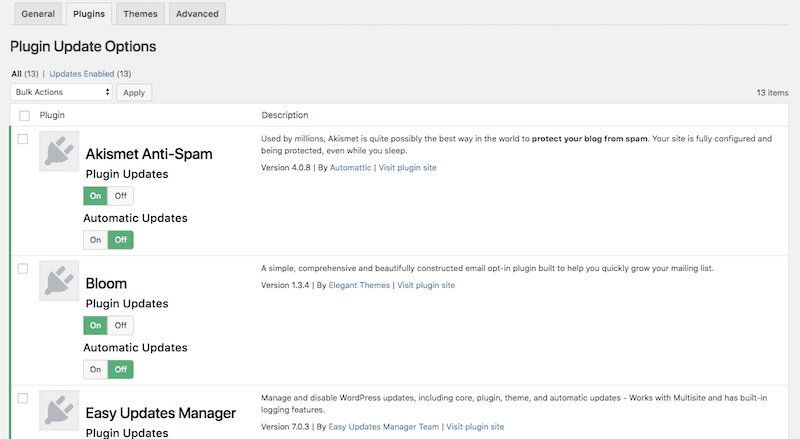Image resolution: width=800 pixels, height=439 pixels.
Task: Turn Bloom Plugin Updates On
Action: pos(95,326)
